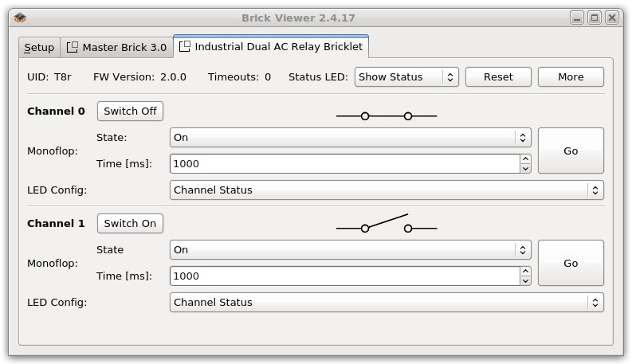Decrease Channel 1 monoflop time with down arrow
Image resolution: width=632 pixels, height=364 pixels.
tap(525, 281)
